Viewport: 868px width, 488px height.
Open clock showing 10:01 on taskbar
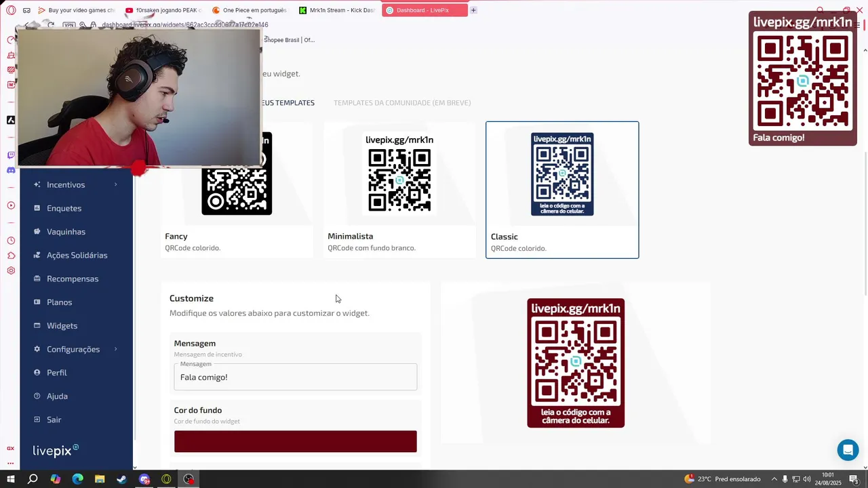tap(828, 479)
